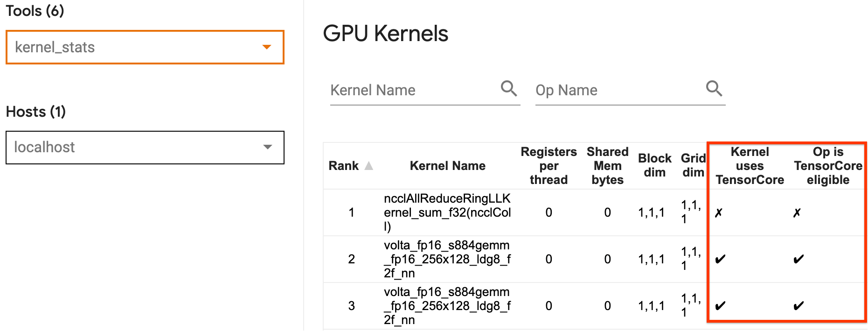Sort by Registers per thread column
This screenshot has width=868, height=332.
click(x=549, y=166)
